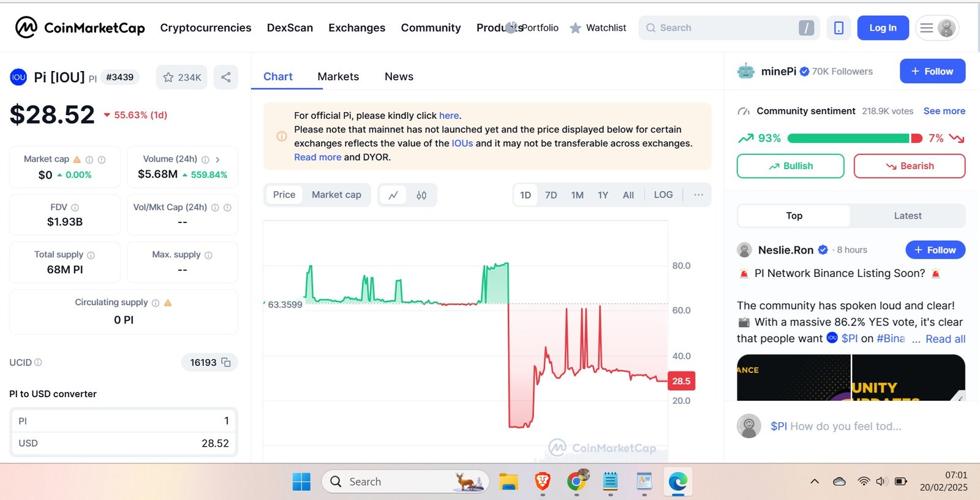The image size is (980, 500).
Task: Open the hamburger profile menu
Action: point(937,28)
